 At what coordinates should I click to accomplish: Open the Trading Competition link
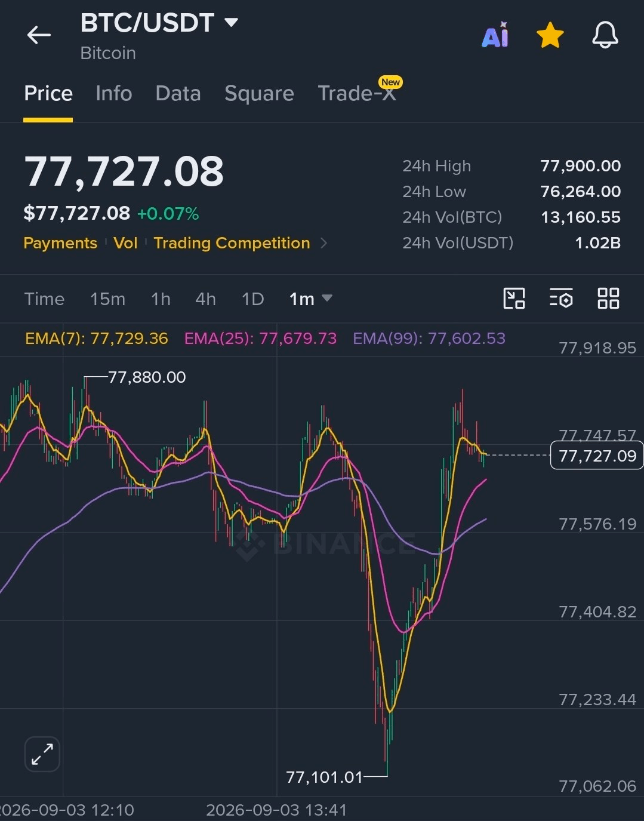(x=232, y=243)
